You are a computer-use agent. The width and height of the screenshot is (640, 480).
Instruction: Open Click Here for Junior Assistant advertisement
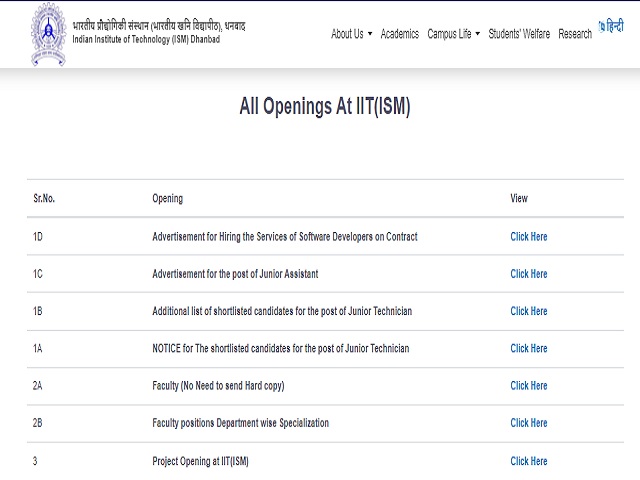(529, 274)
